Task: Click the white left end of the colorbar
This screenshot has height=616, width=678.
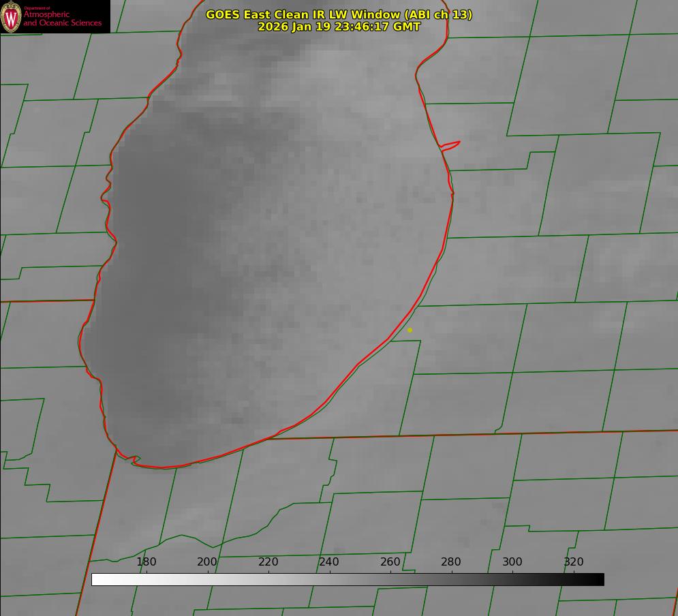Action: [97, 579]
